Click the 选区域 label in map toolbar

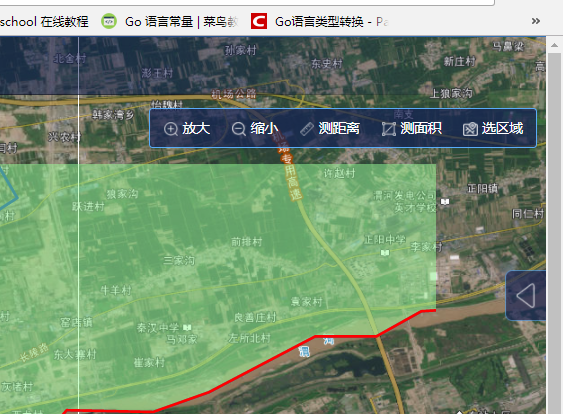click(502, 128)
